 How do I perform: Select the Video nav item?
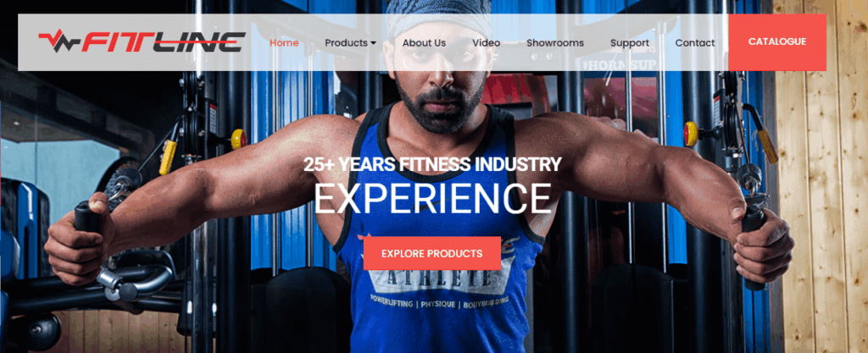point(486,42)
